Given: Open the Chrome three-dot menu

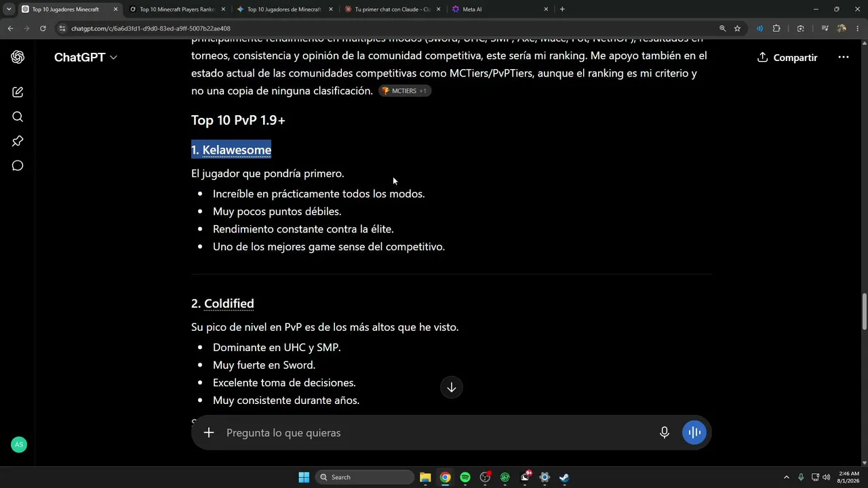Looking at the screenshot, I should click(x=857, y=28).
